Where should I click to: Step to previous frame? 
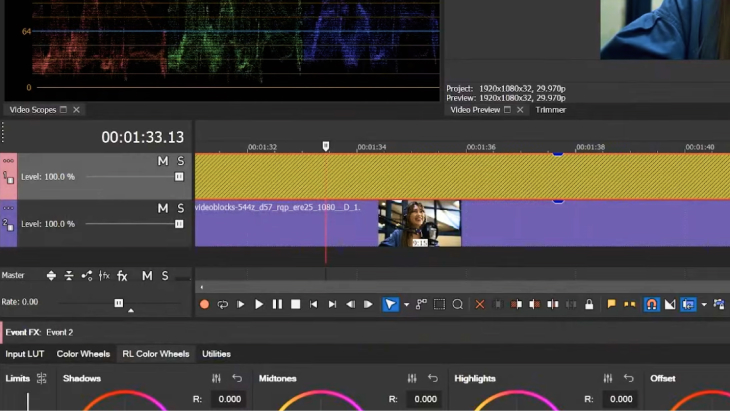pyautogui.click(x=350, y=304)
